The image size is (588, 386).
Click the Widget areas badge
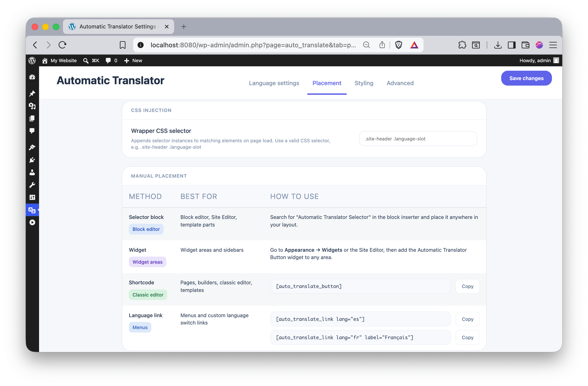click(147, 262)
